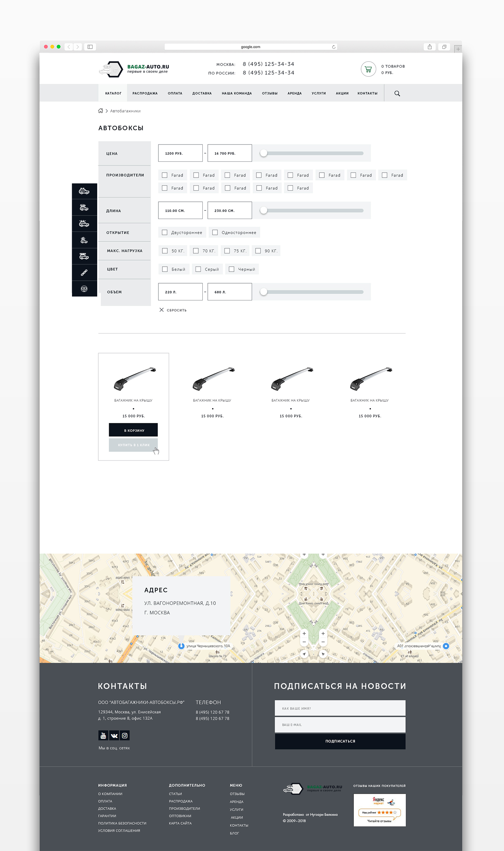Click the Подписаться button
The image size is (504, 851).
coord(340,741)
